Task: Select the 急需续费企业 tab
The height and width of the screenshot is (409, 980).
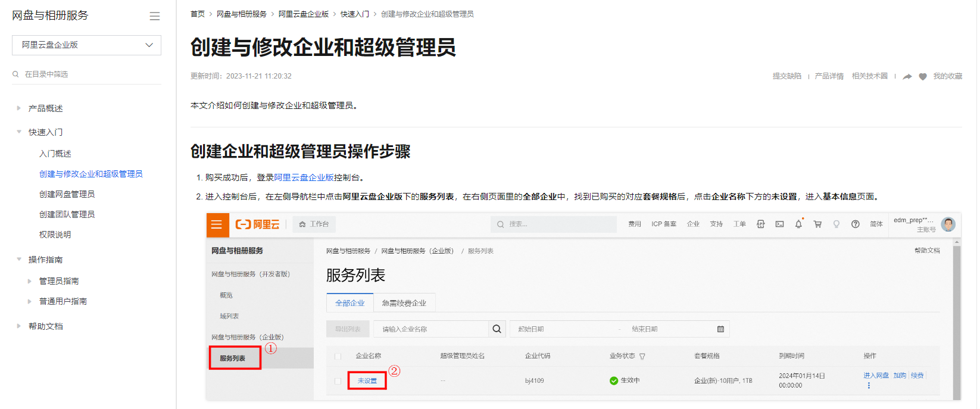Action: point(404,303)
